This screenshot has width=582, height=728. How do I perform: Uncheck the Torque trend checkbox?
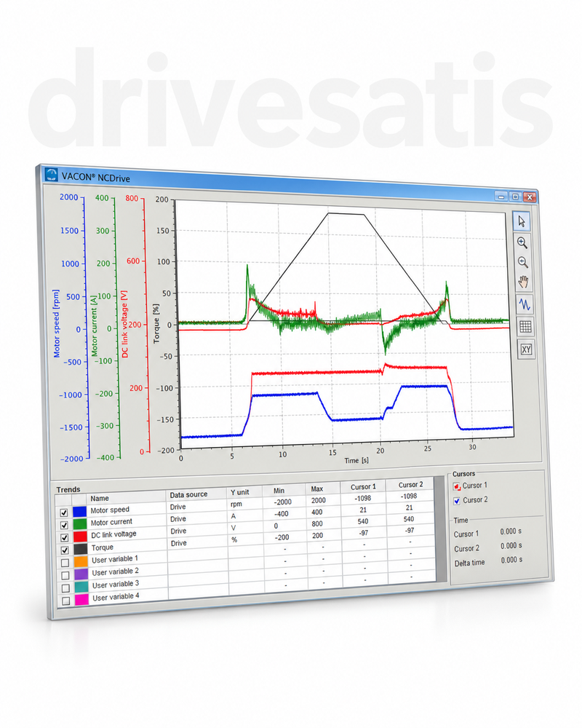pyautogui.click(x=65, y=550)
